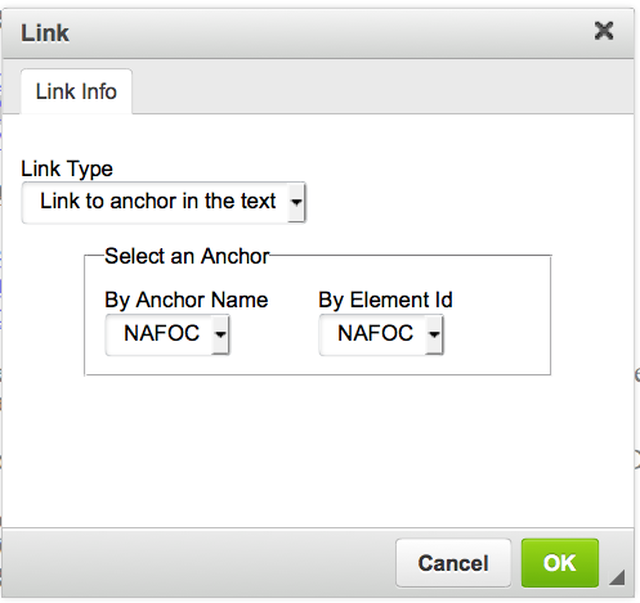Open the Link Type dropdown arrow
This screenshot has height=603, width=640.
[296, 202]
